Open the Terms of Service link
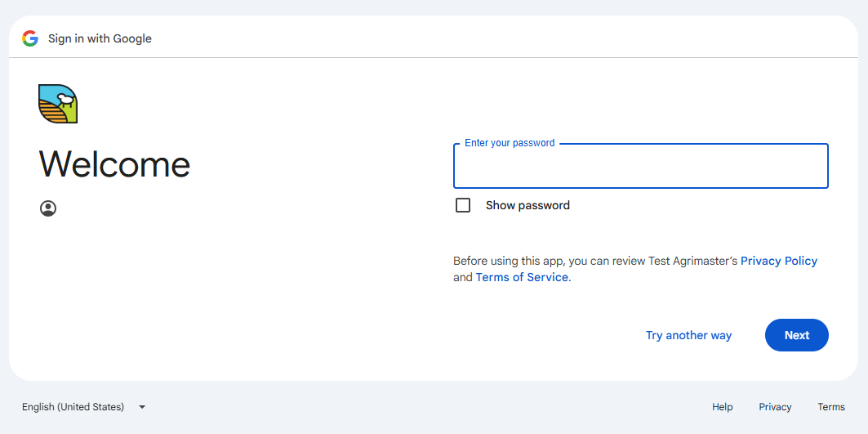 point(522,277)
